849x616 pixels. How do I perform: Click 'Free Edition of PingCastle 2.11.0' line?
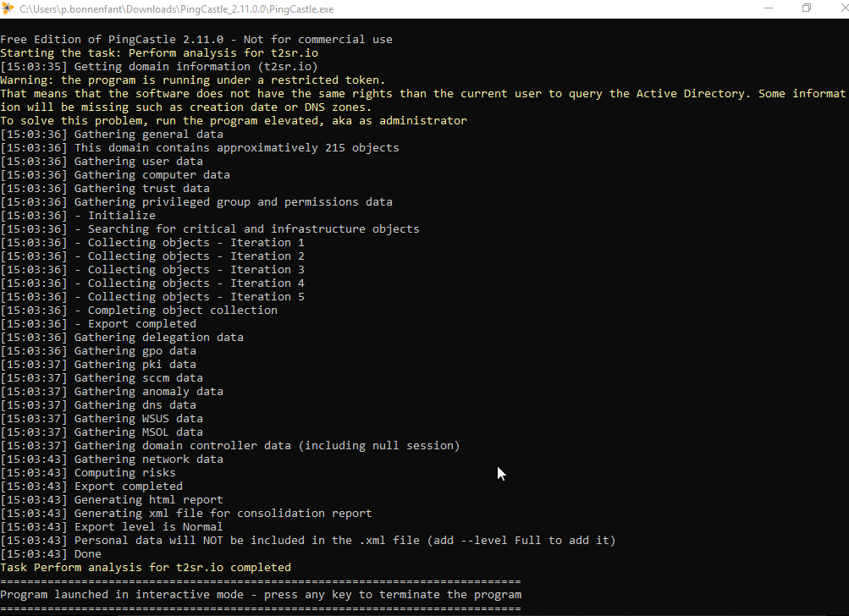196,40
